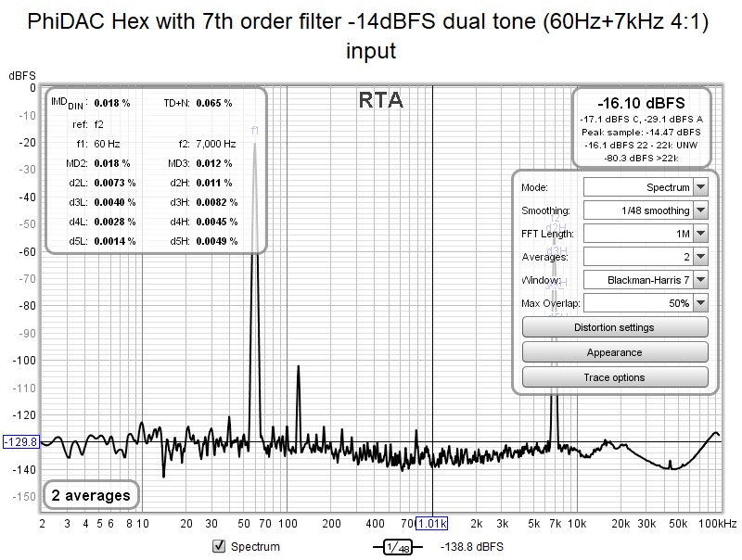Toggle the Spectrum trace checkbox
Viewport: 742px width, 560px height.
(x=219, y=546)
